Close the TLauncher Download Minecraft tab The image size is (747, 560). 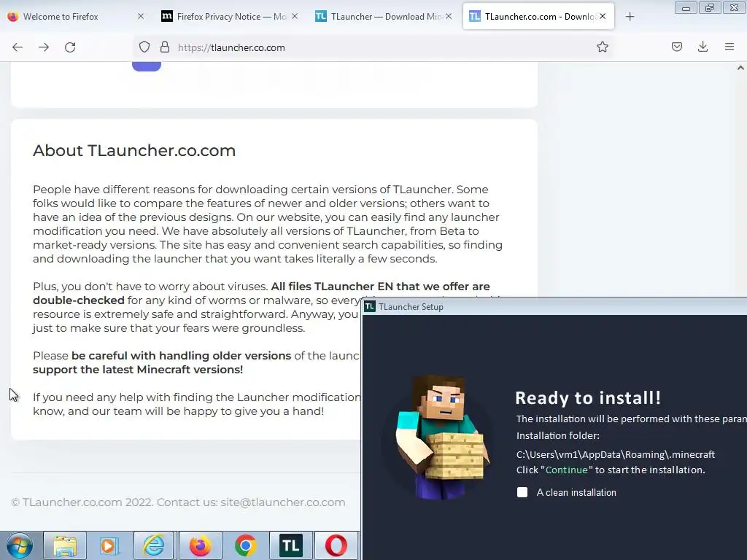point(449,16)
